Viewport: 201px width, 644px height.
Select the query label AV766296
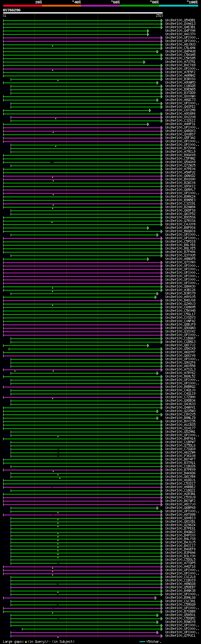(x=12, y=10)
